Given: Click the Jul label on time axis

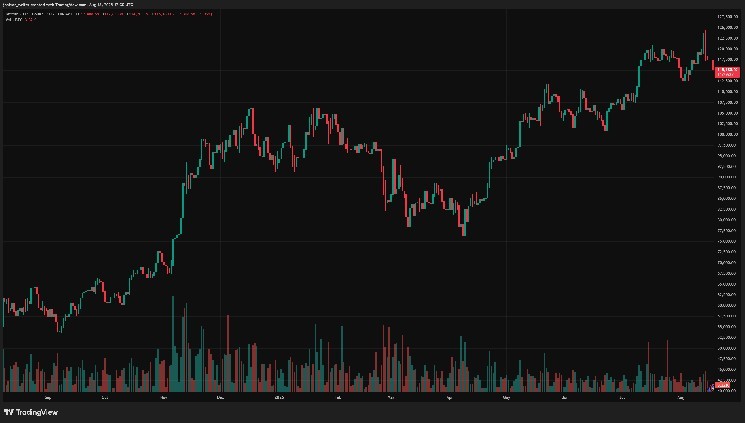Looking at the screenshot, I should [x=622, y=397].
